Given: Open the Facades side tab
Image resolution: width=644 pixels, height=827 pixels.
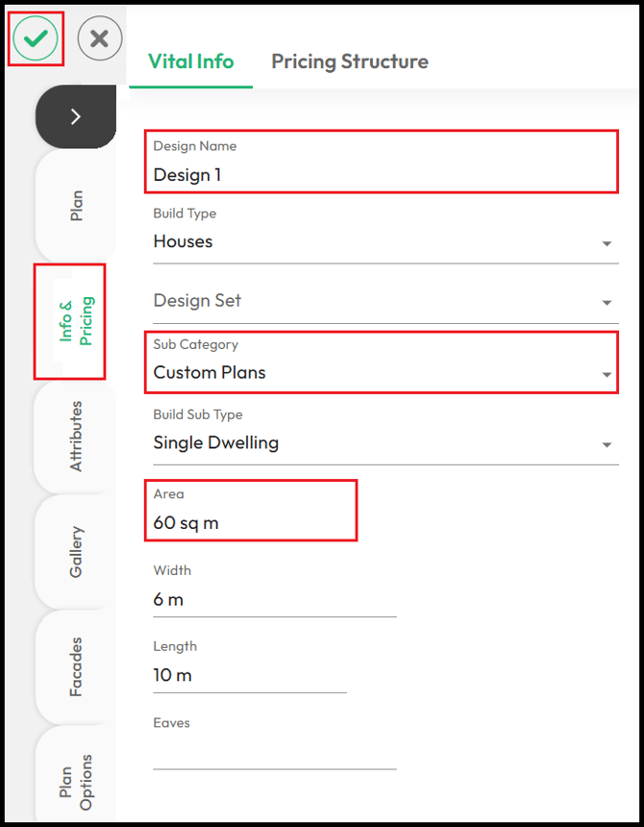Looking at the screenshot, I should click(x=77, y=667).
